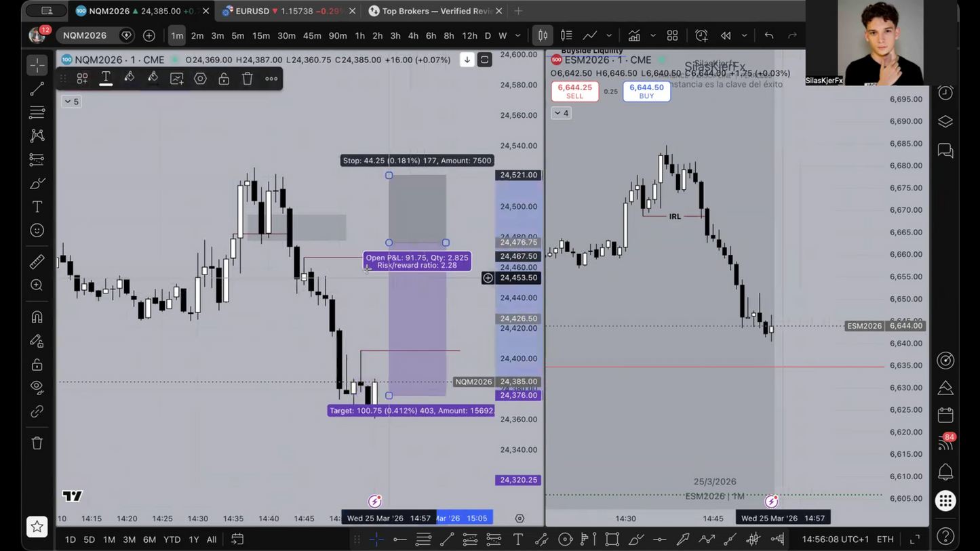Expand the more time intervals chevron
The height and width of the screenshot is (551, 980).
pyautogui.click(x=518, y=35)
